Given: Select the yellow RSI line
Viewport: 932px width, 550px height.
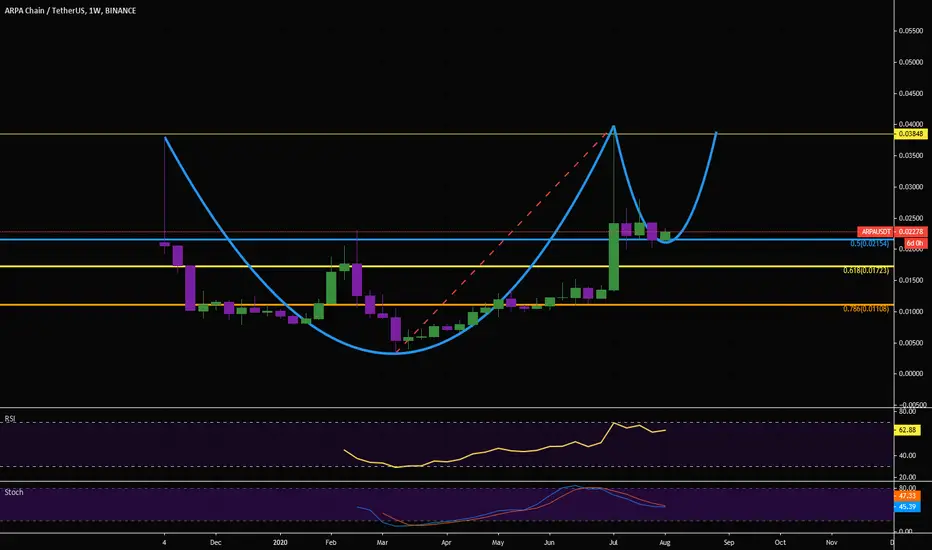Looking at the screenshot, I should (504, 446).
